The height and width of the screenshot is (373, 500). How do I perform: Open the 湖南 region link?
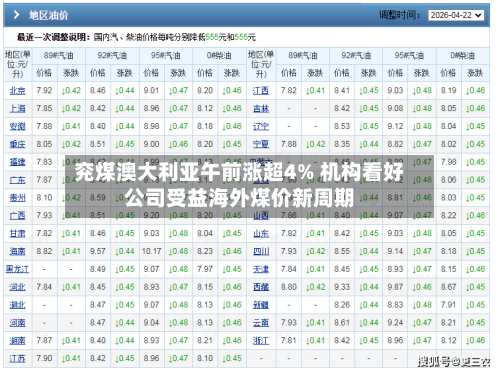tap(18, 341)
